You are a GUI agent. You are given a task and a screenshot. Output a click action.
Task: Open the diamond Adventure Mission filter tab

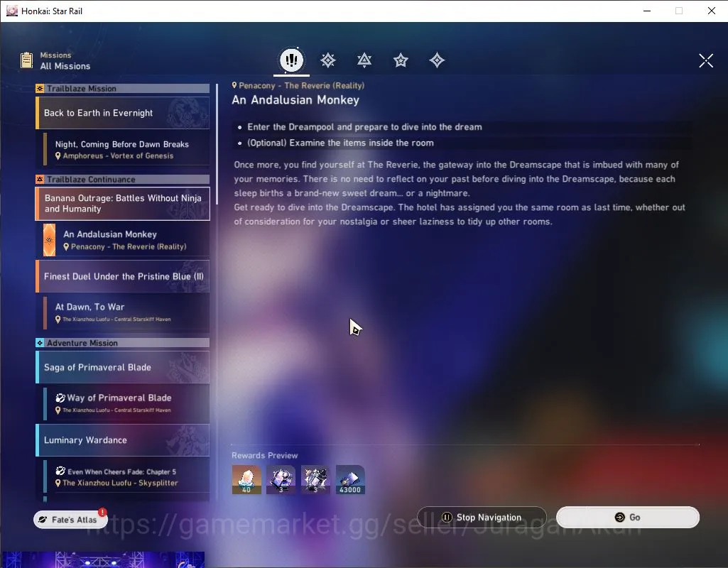tap(437, 60)
